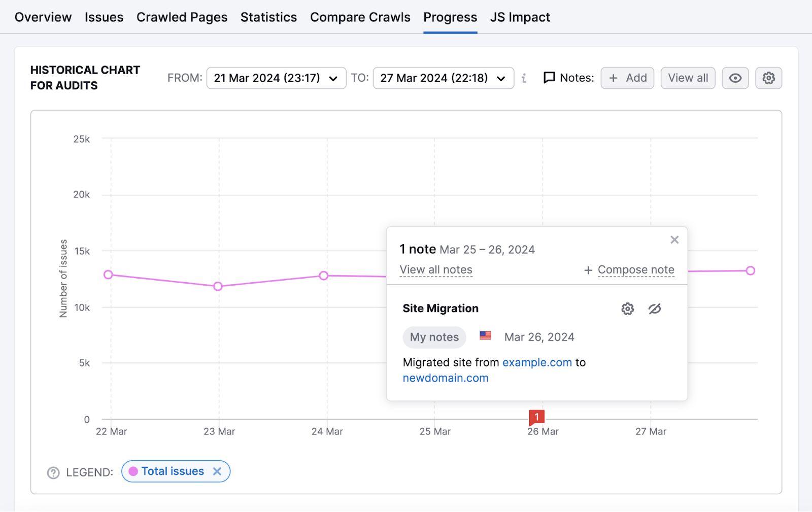Open the chart settings gear icon
This screenshot has height=512, width=812.
(x=768, y=78)
